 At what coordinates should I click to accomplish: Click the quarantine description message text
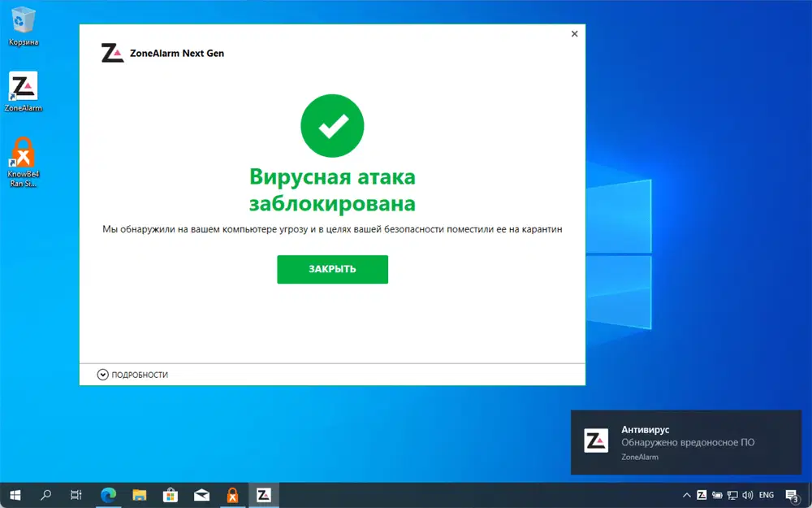332,229
